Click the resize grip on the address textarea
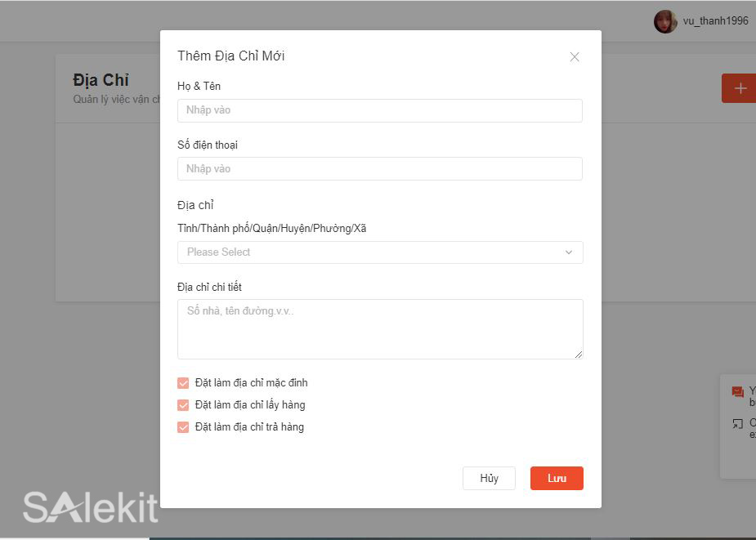Viewport: 756px width, 540px height. click(x=579, y=354)
